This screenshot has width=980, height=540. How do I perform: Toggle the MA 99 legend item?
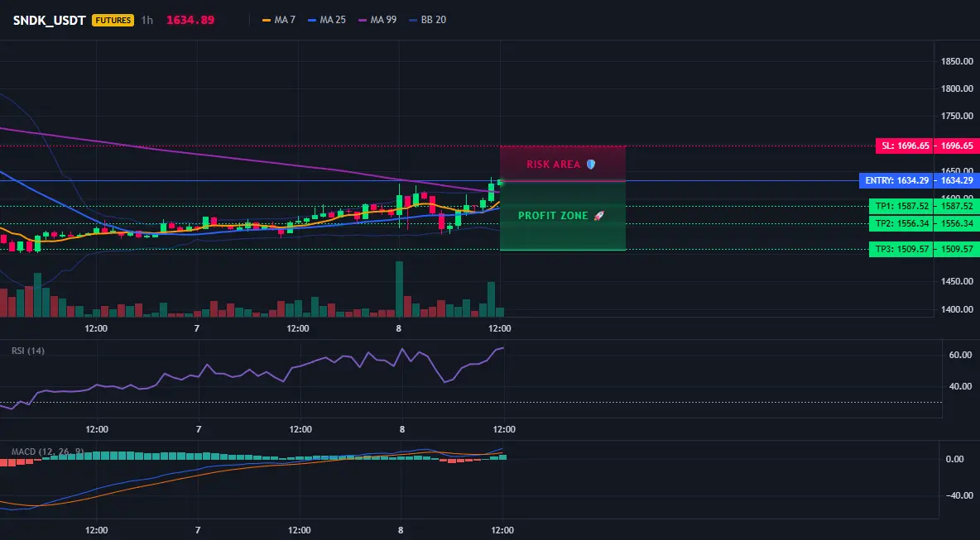[377, 20]
